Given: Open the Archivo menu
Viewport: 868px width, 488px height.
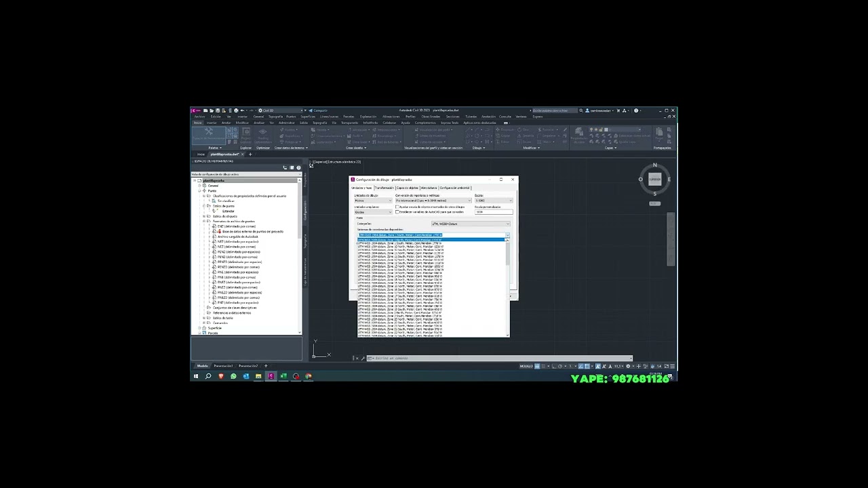Looking at the screenshot, I should coord(199,117).
